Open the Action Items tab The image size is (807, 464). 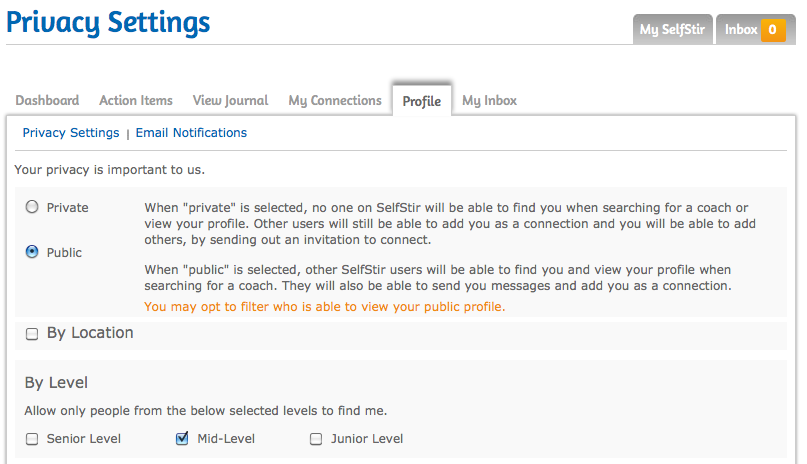136,100
